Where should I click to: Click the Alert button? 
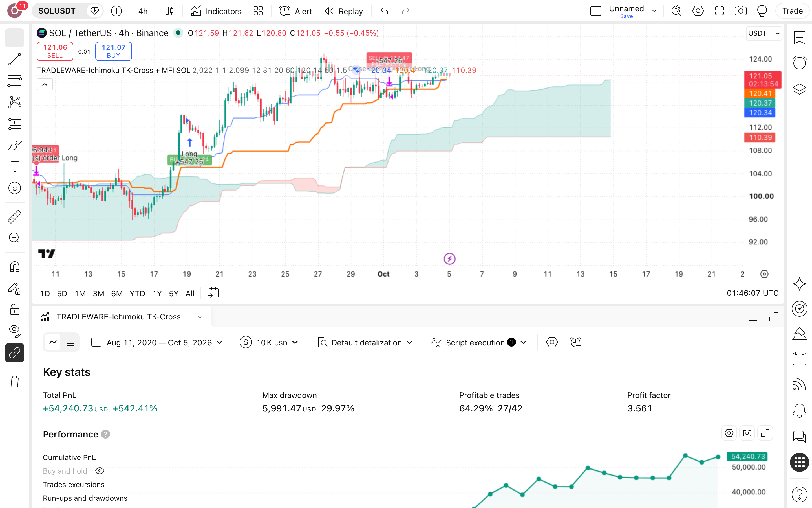coord(295,11)
